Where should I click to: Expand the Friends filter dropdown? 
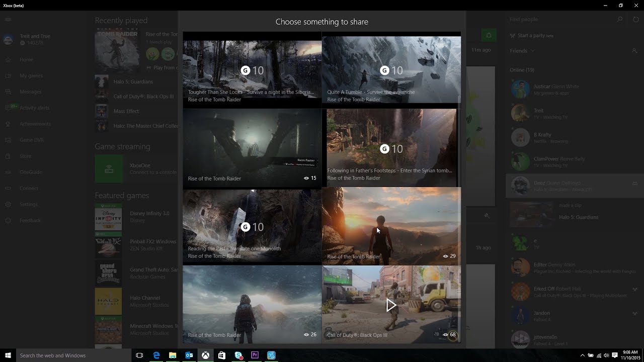point(523,51)
